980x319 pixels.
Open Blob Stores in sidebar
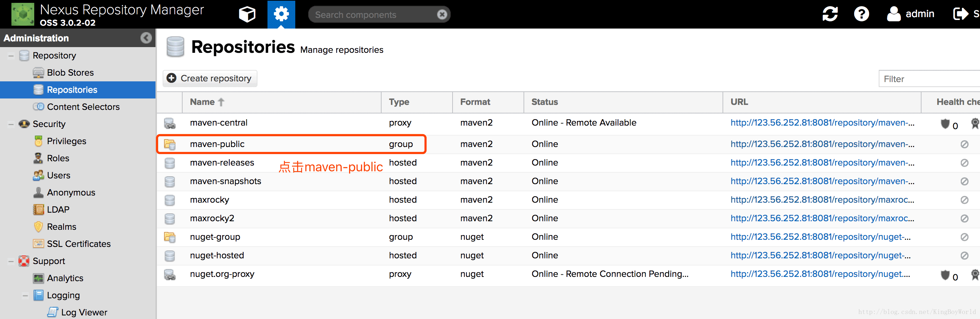[x=70, y=73]
